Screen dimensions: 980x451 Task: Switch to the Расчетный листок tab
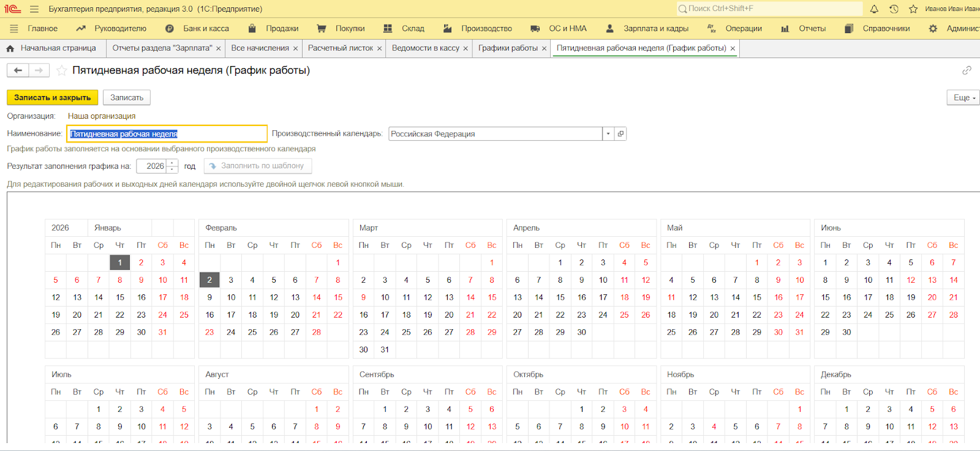(x=340, y=48)
